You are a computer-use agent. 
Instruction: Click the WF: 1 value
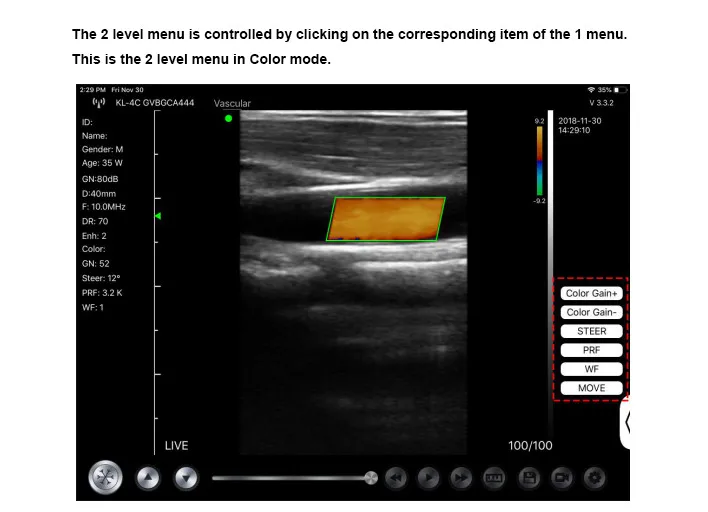pyautogui.click(x=93, y=307)
